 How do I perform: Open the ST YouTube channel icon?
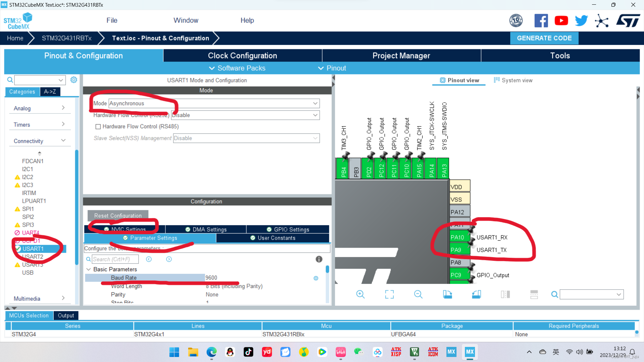click(x=561, y=21)
